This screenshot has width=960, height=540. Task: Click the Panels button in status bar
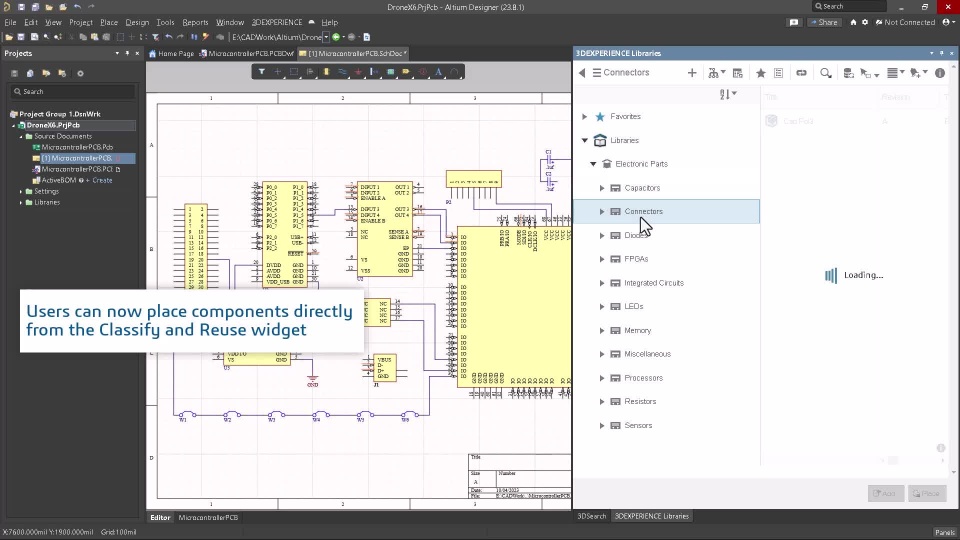(x=944, y=533)
